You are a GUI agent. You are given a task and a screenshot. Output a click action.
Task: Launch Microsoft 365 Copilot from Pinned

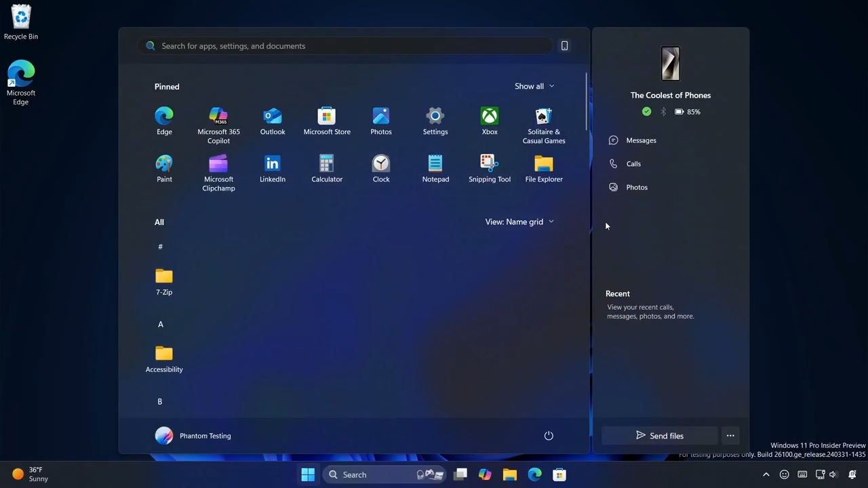coord(218,126)
